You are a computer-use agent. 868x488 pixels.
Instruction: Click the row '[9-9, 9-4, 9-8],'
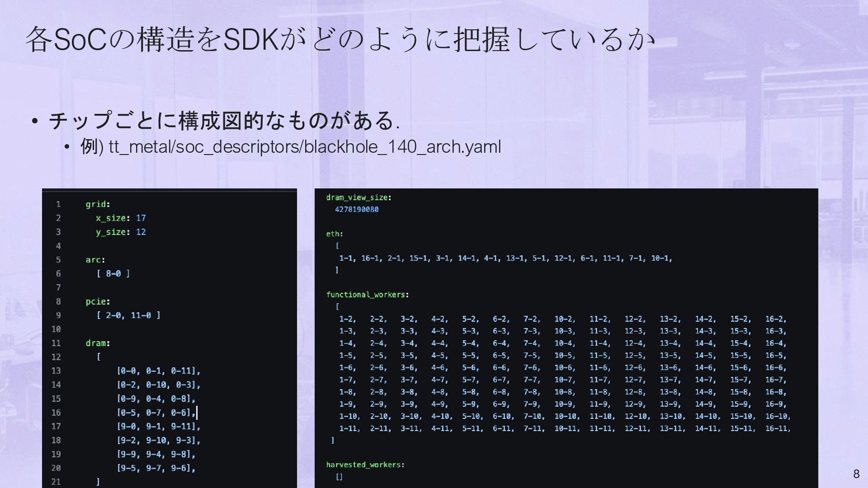click(156, 455)
